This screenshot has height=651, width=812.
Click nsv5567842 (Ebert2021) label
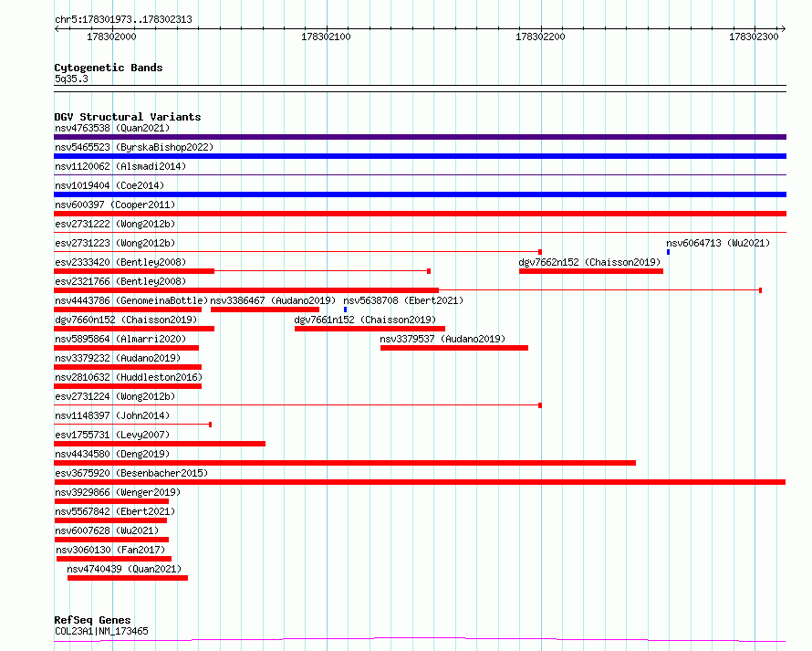(x=115, y=511)
